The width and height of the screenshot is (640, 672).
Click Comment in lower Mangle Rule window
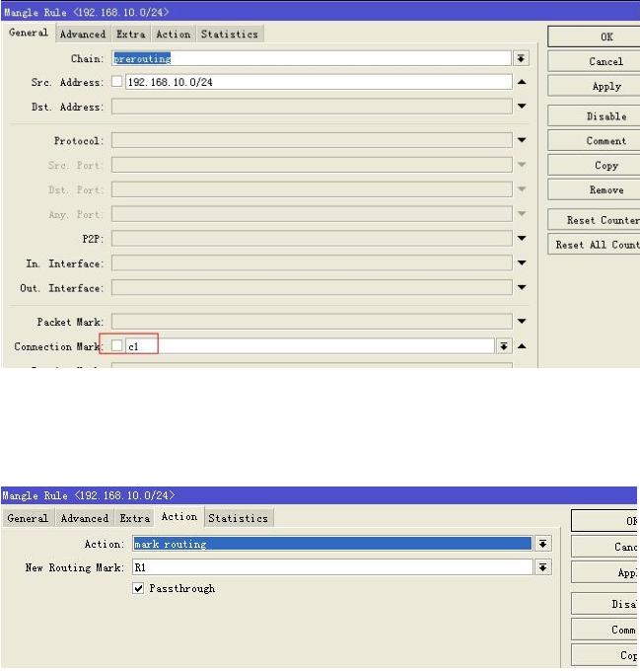(x=604, y=630)
